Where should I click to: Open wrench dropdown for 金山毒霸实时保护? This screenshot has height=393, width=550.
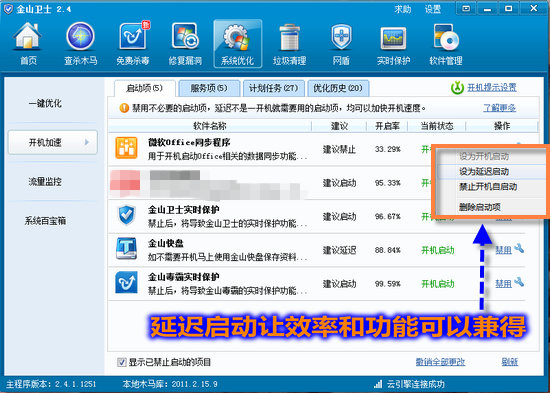(x=519, y=282)
